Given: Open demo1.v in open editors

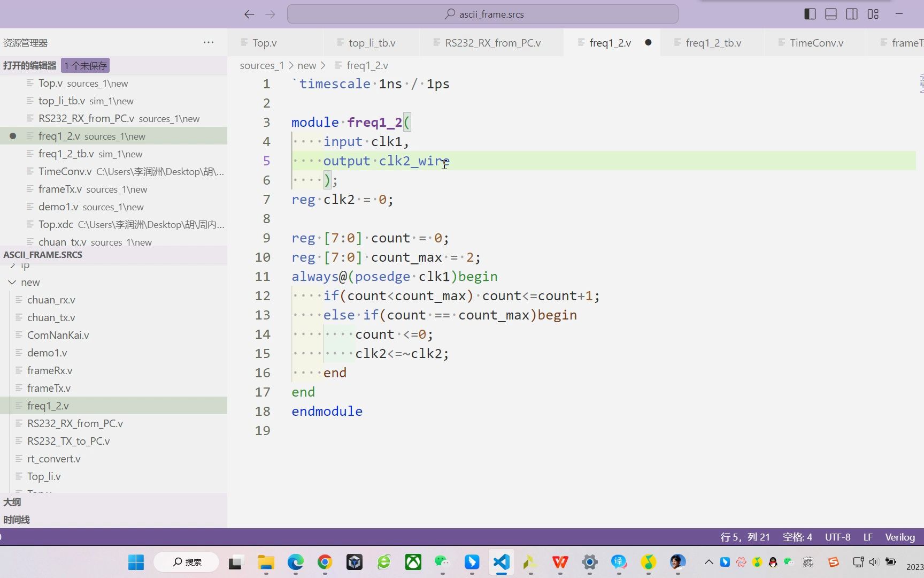Looking at the screenshot, I should (113, 207).
